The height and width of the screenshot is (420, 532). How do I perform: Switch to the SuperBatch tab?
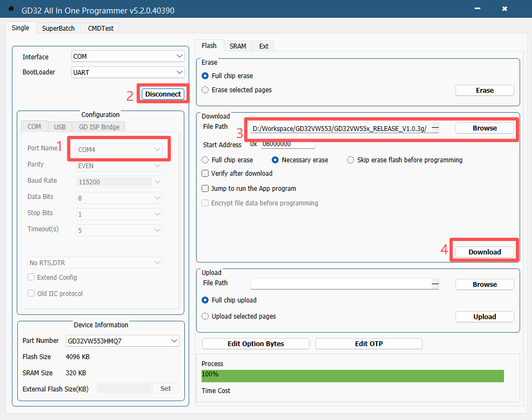click(x=58, y=28)
